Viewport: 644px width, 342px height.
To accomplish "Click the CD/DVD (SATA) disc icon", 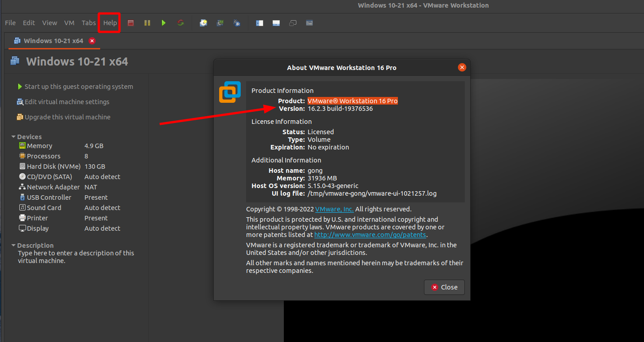I will pyautogui.click(x=22, y=177).
